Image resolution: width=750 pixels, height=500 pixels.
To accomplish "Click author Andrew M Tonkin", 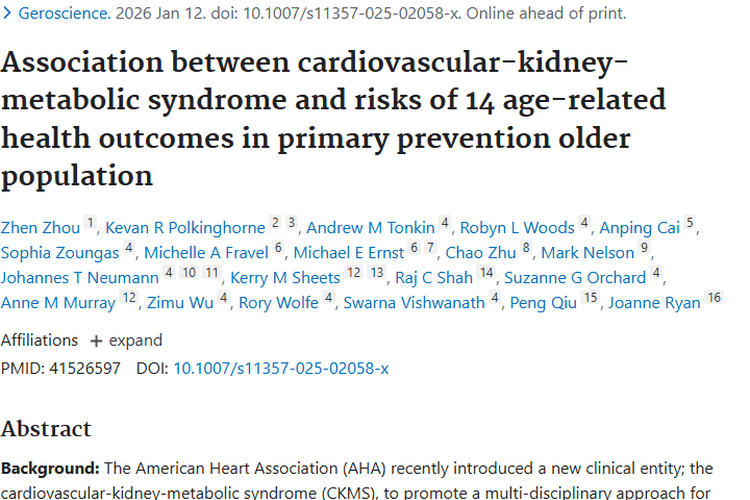I will [x=371, y=228].
